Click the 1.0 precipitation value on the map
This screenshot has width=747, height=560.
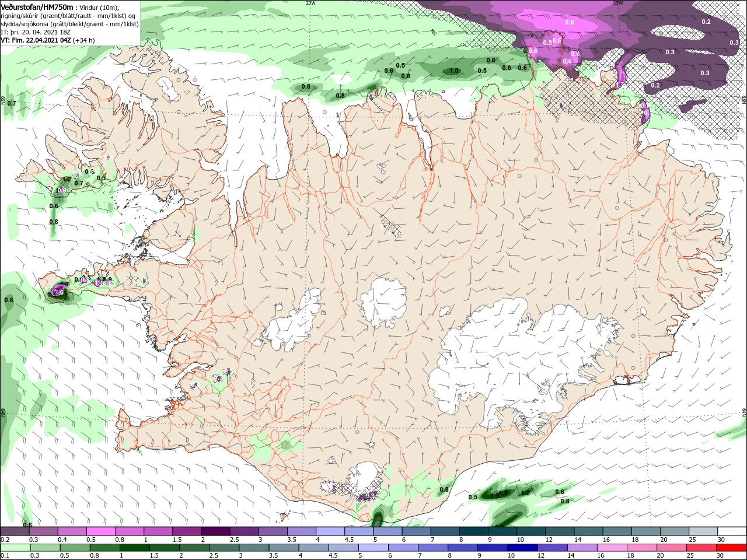(x=455, y=71)
